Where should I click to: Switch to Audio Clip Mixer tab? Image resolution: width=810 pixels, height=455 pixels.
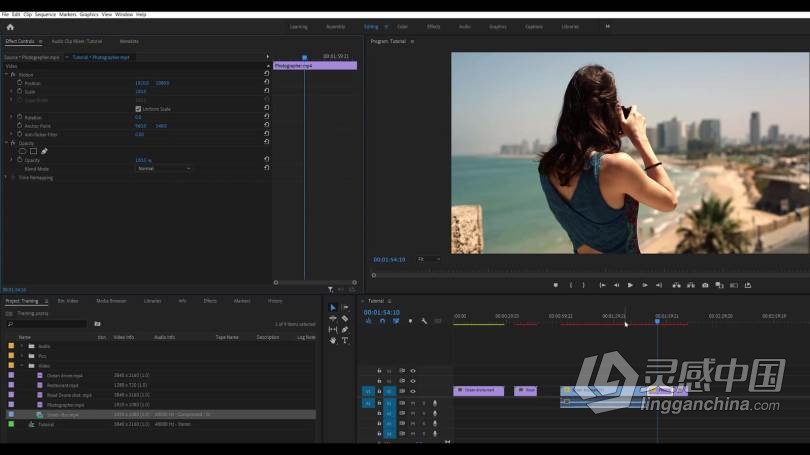(77, 41)
